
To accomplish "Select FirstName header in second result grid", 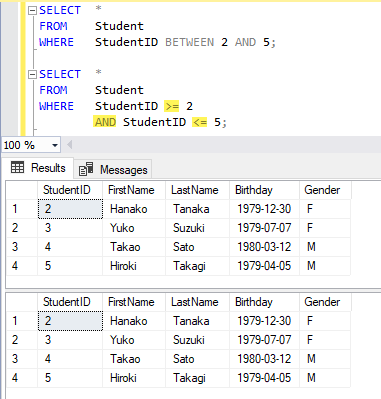I will (x=134, y=302).
